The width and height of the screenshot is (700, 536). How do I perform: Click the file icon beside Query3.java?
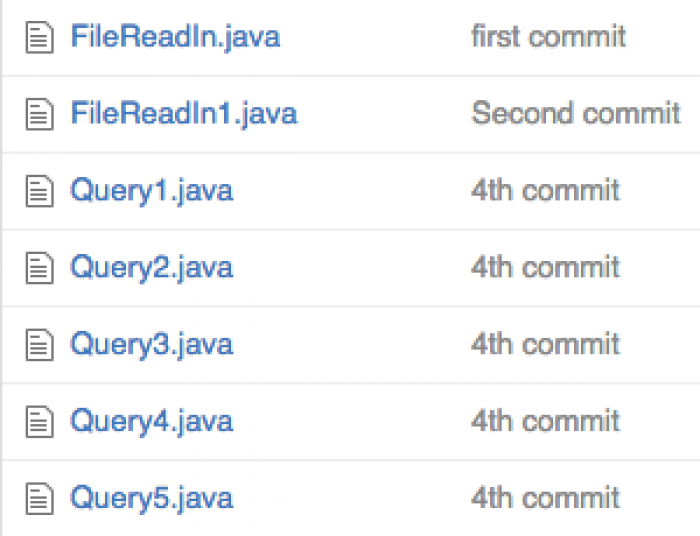click(x=40, y=345)
